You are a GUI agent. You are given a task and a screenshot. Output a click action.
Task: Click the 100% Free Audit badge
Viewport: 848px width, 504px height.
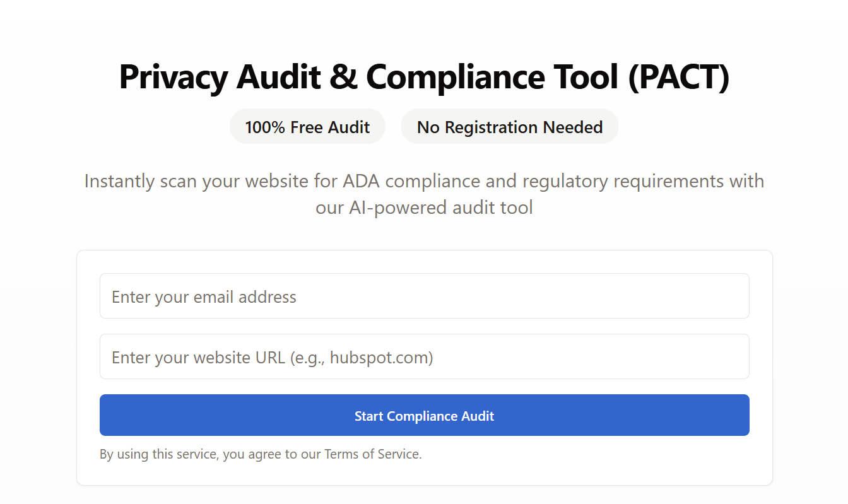307,127
